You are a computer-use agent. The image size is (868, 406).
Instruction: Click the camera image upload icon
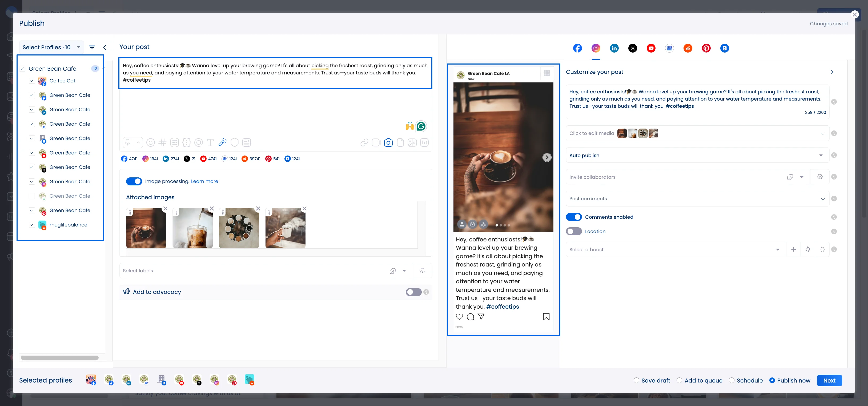pyautogui.click(x=388, y=143)
